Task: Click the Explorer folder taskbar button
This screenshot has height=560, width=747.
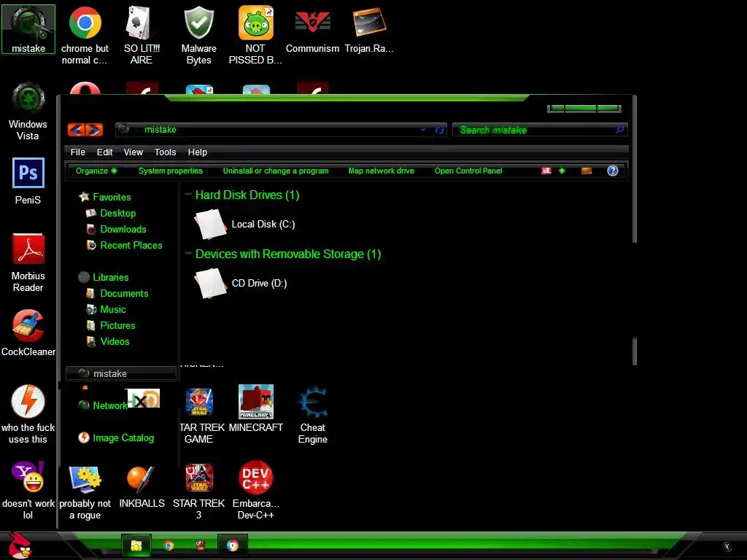Action: pyautogui.click(x=136, y=545)
